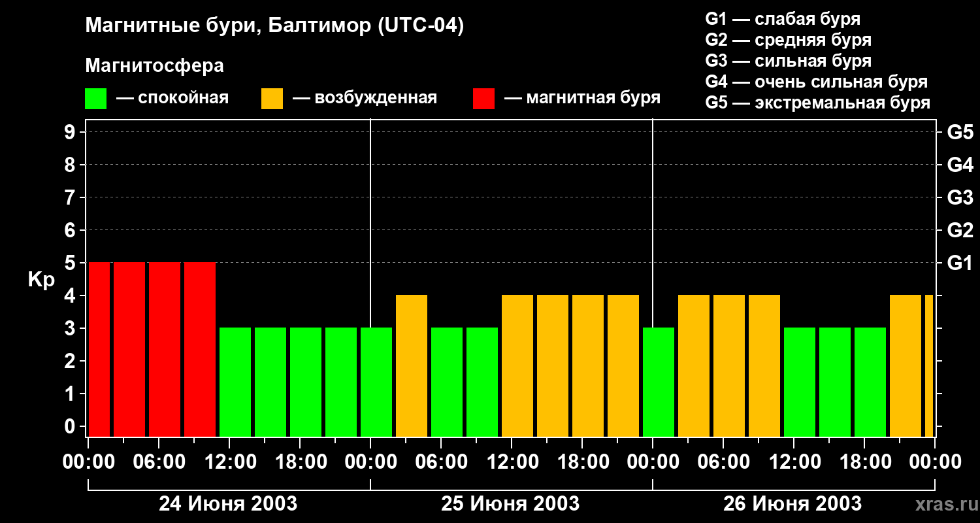Click the G5 label on the right axis
Screen dimensions: 980x523
pyautogui.click(x=960, y=132)
